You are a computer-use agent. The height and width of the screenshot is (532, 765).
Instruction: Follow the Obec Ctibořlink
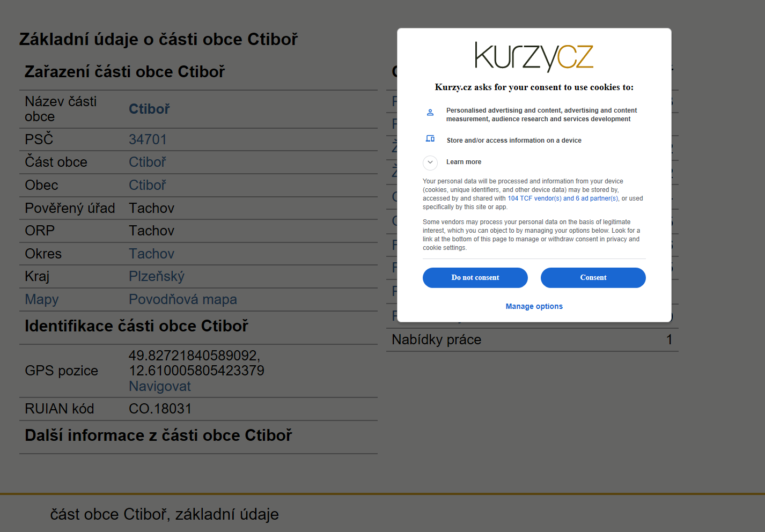148,185
